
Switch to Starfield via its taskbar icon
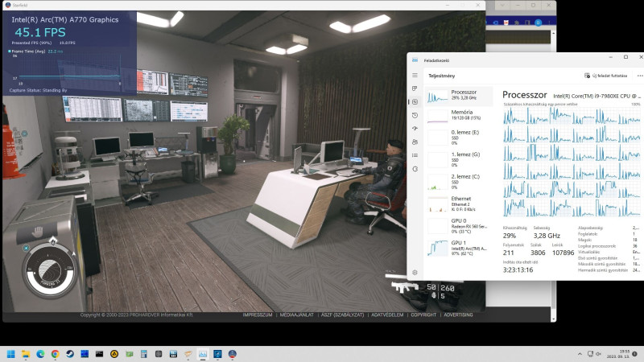click(233, 354)
